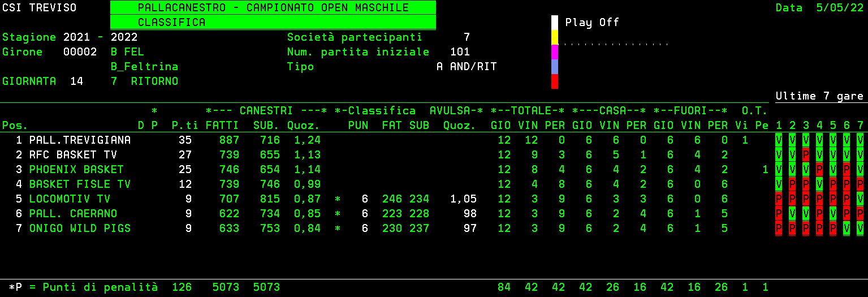
Task: Click LOCOMOTIV TV's green V in game 7
Action: 860,199
